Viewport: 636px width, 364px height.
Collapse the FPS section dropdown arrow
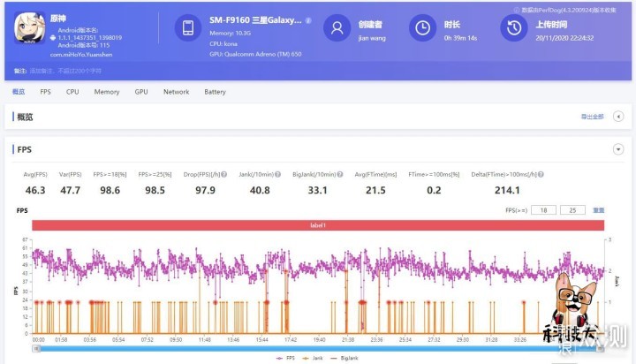(x=618, y=149)
